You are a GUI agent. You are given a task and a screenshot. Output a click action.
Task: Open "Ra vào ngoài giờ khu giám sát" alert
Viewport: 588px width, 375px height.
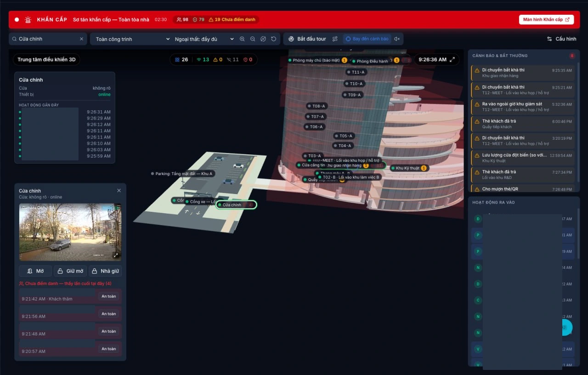523,107
